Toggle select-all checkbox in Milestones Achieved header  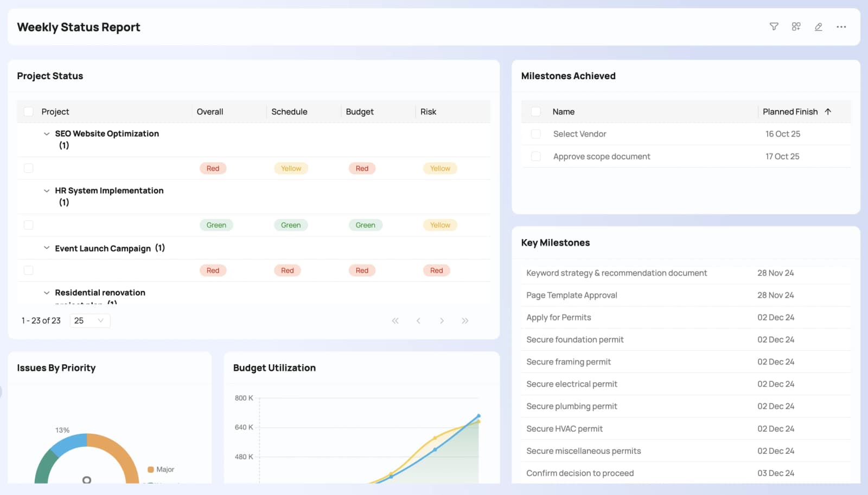(x=536, y=112)
